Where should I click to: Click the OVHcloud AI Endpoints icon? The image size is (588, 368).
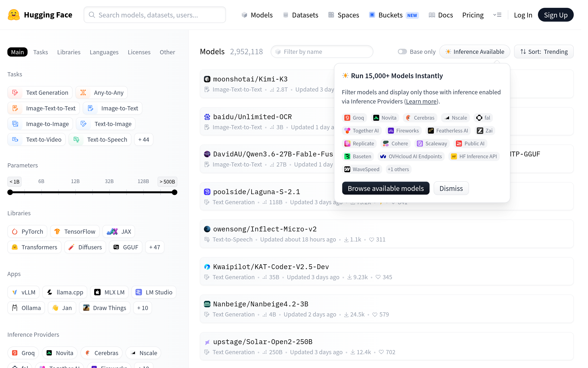click(383, 156)
